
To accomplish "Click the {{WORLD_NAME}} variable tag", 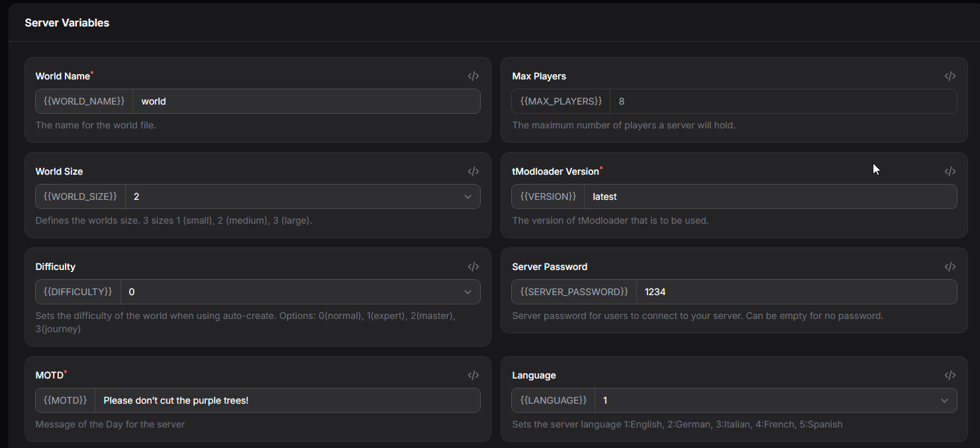I will (x=84, y=101).
